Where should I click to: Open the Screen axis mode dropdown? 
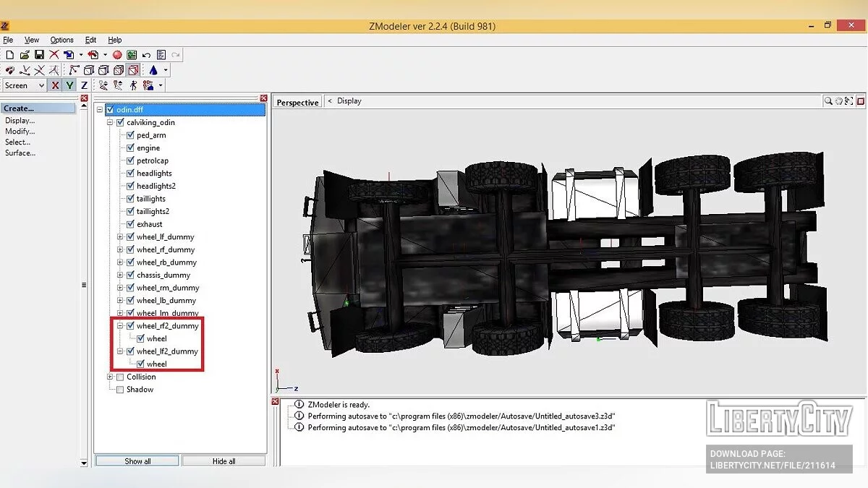pyautogui.click(x=41, y=85)
